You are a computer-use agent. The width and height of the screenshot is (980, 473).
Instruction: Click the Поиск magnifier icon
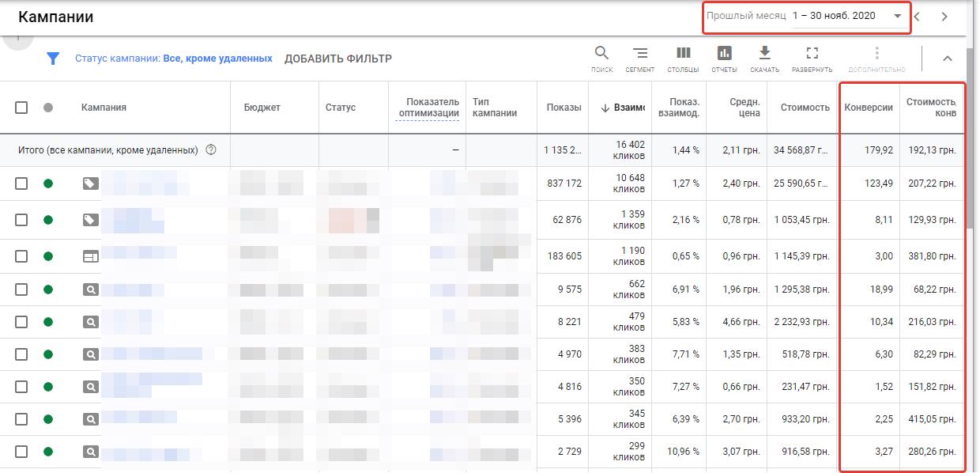pyautogui.click(x=601, y=54)
